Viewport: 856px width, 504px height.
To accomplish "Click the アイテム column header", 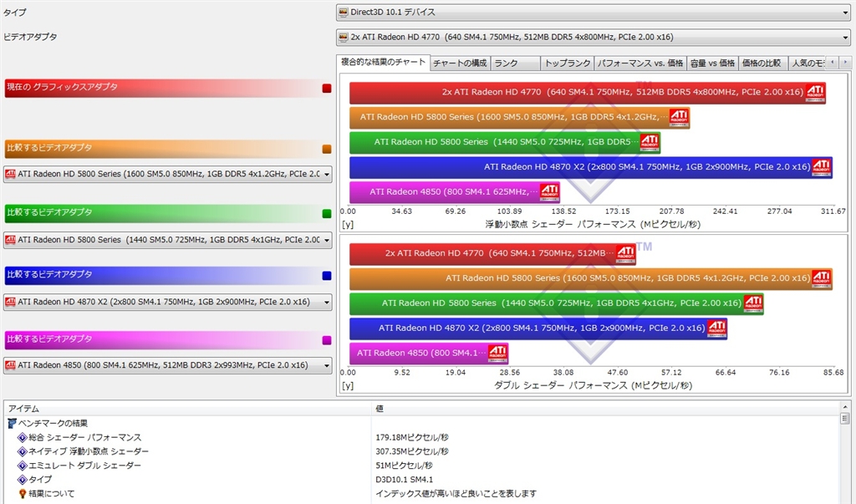I will tap(188, 409).
